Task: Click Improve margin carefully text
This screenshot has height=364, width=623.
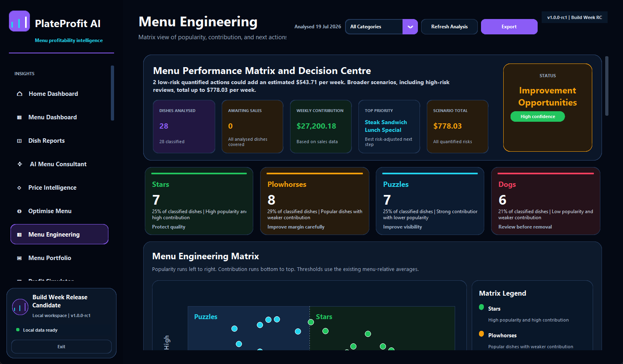Action: (296, 227)
